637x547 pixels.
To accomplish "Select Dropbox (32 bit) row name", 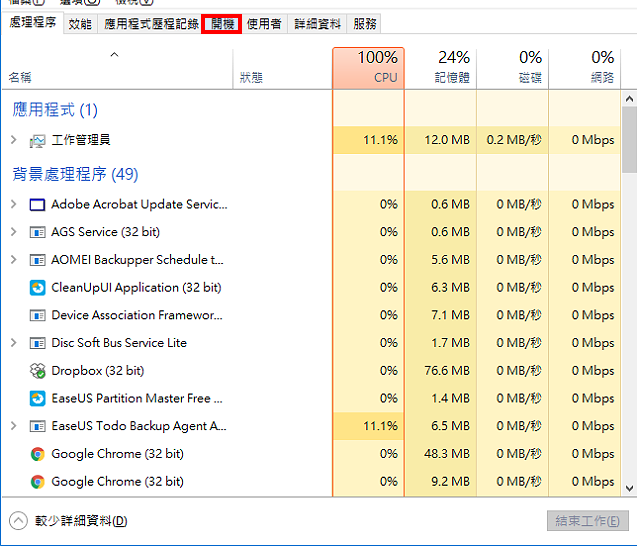I will point(98,370).
